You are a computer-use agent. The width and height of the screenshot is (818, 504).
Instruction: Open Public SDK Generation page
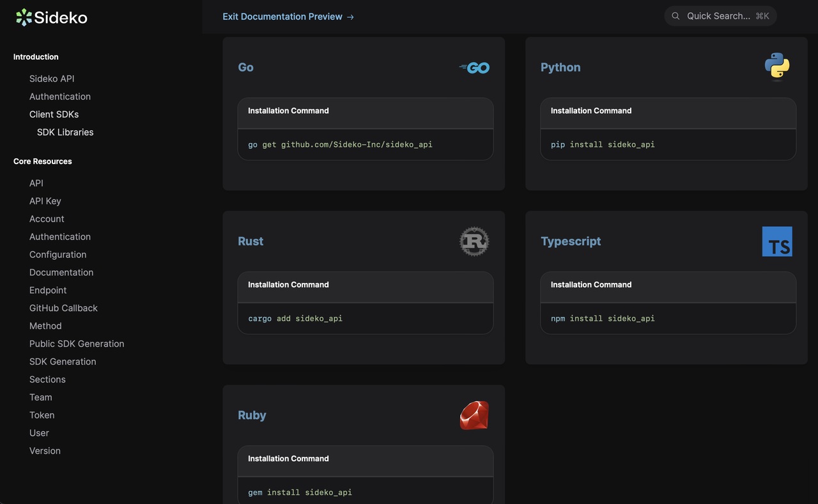pyautogui.click(x=77, y=344)
